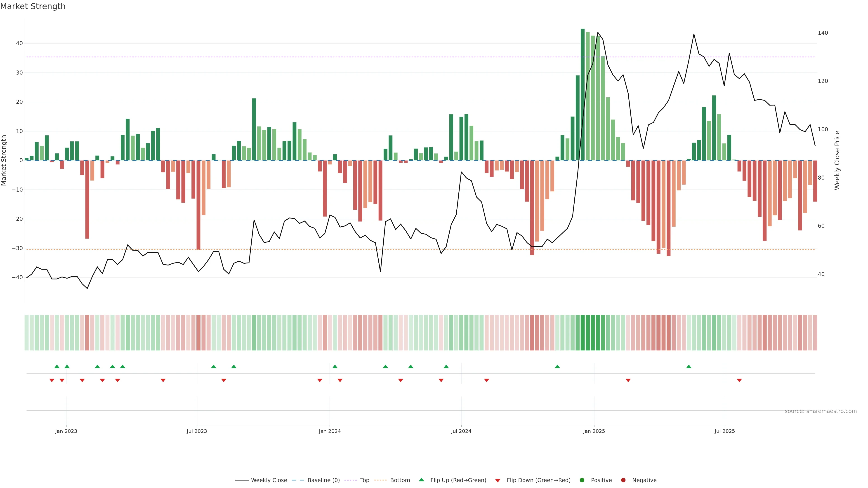The height and width of the screenshot is (488, 868).
Task: Toggle the Flip Up (Red→Green) legend label
Action: point(458,480)
